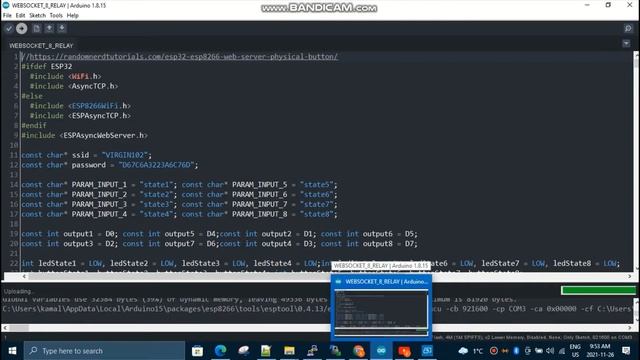Open the Edit menu
Viewport: 640px width, 360px height.
[x=20, y=16]
